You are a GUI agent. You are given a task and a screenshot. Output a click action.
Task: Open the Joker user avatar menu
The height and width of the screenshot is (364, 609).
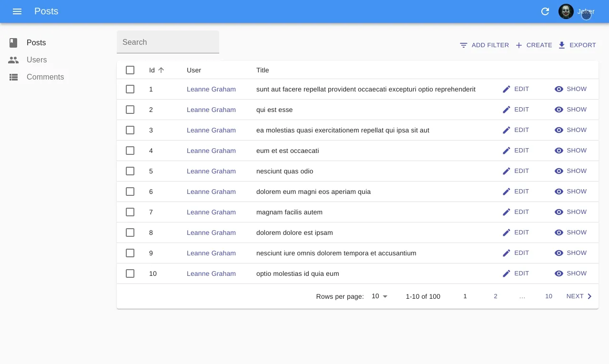click(566, 11)
